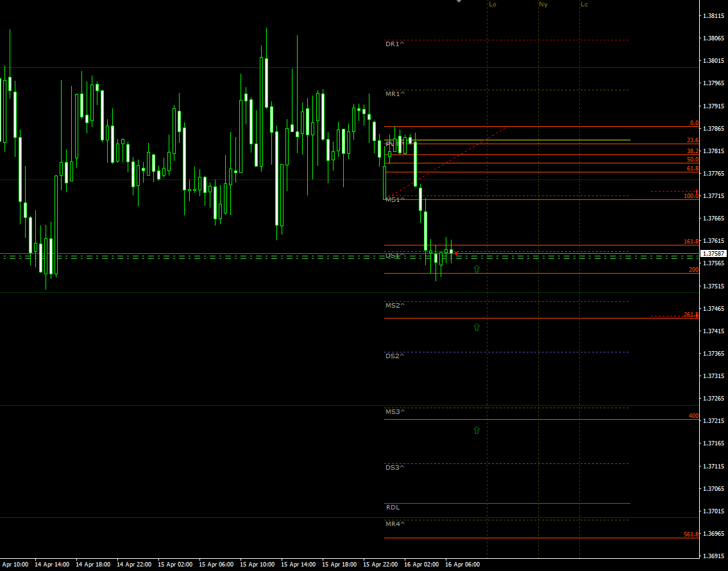Click the green up arrow below MS2 level
The height and width of the screenshot is (571, 728).
476,327
